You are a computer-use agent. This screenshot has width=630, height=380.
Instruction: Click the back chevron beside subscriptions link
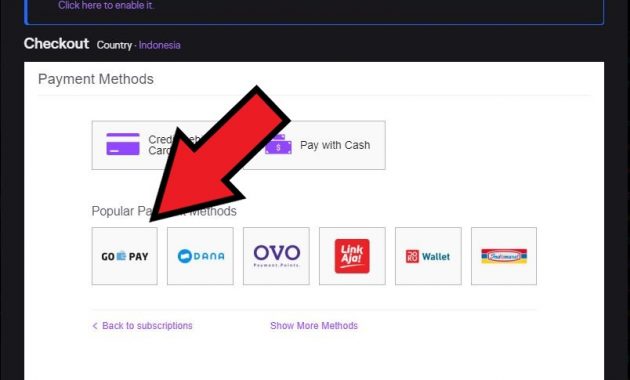[95, 326]
